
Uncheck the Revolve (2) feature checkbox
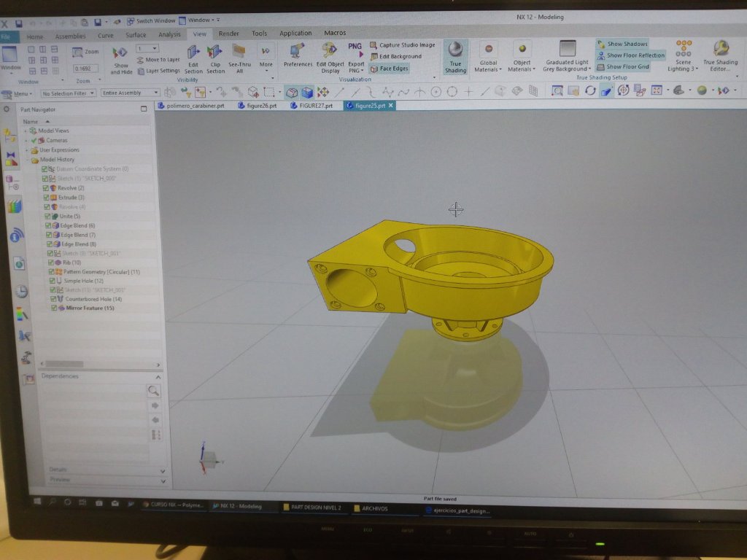(45, 188)
